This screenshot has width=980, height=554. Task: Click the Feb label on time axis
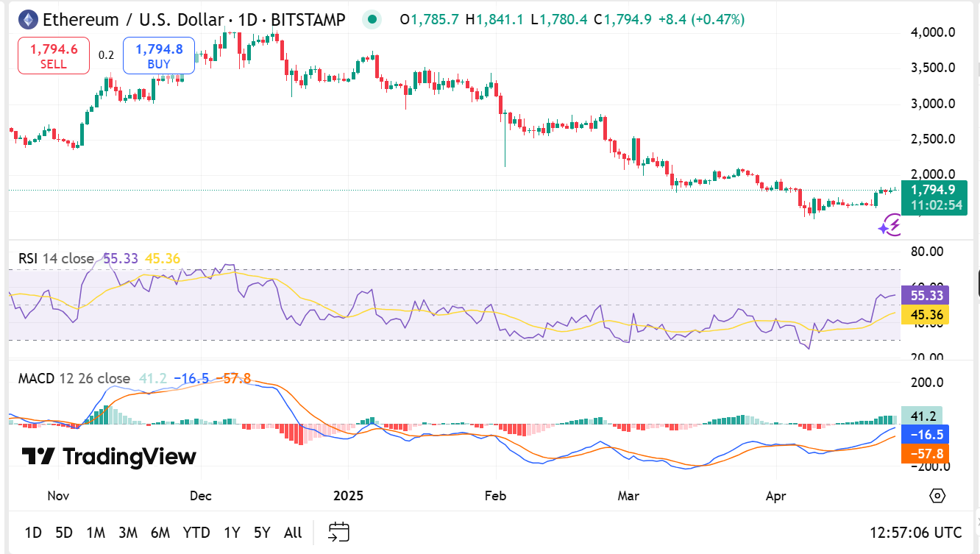pyautogui.click(x=496, y=496)
